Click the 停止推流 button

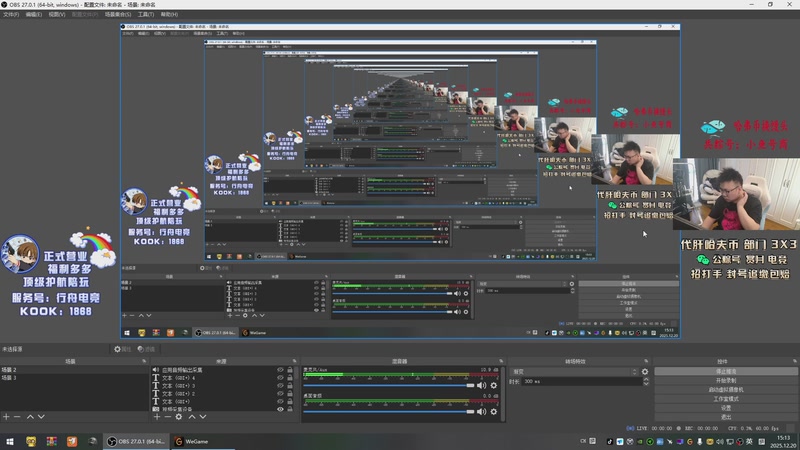click(x=726, y=371)
